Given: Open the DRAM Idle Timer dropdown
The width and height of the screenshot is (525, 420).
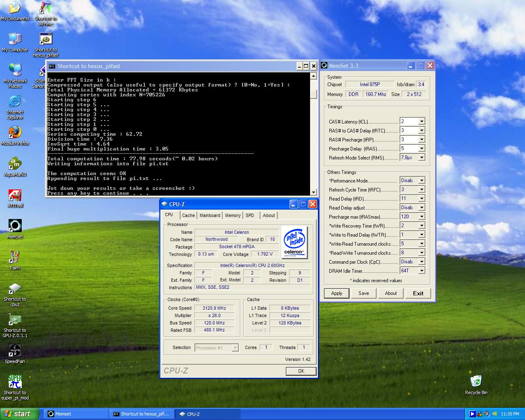Looking at the screenshot, I should pos(421,271).
